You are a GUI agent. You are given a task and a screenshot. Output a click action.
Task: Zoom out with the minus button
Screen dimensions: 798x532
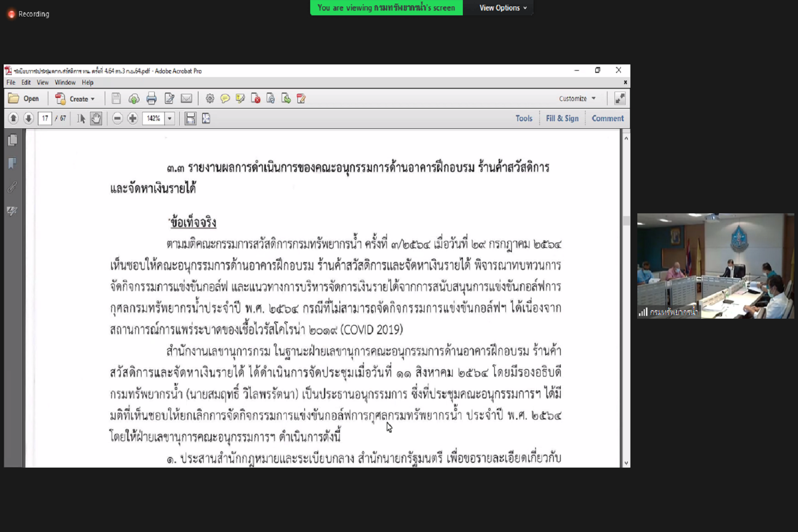(x=118, y=118)
